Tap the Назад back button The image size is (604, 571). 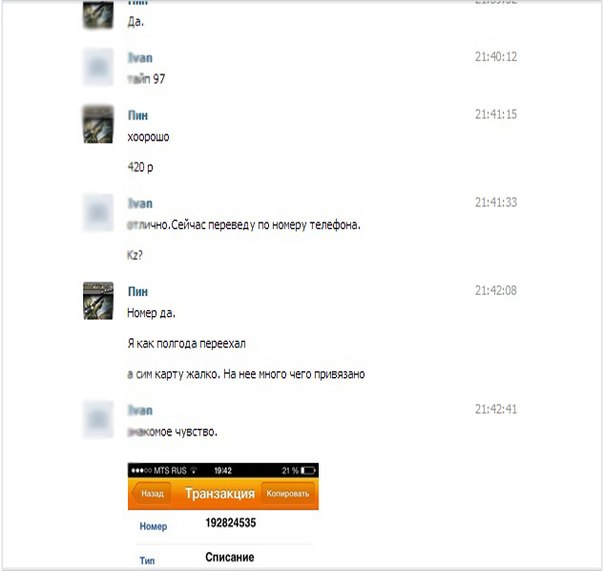[x=151, y=494]
